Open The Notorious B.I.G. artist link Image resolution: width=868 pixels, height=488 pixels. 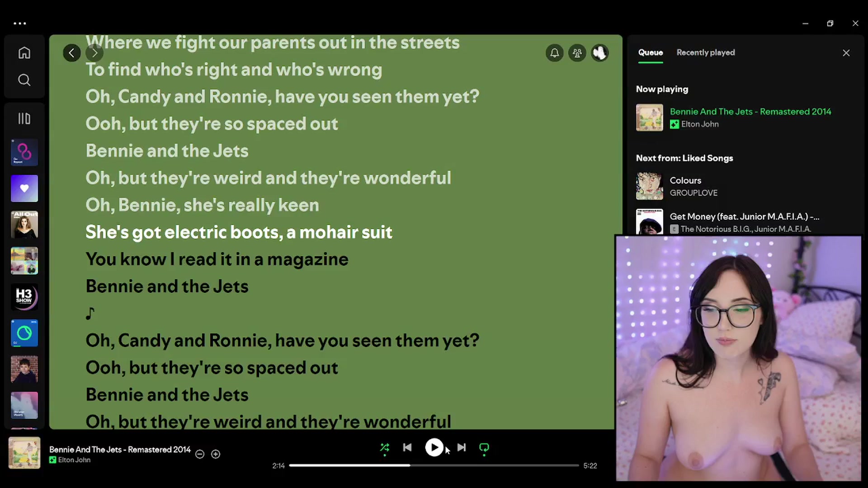716,229
